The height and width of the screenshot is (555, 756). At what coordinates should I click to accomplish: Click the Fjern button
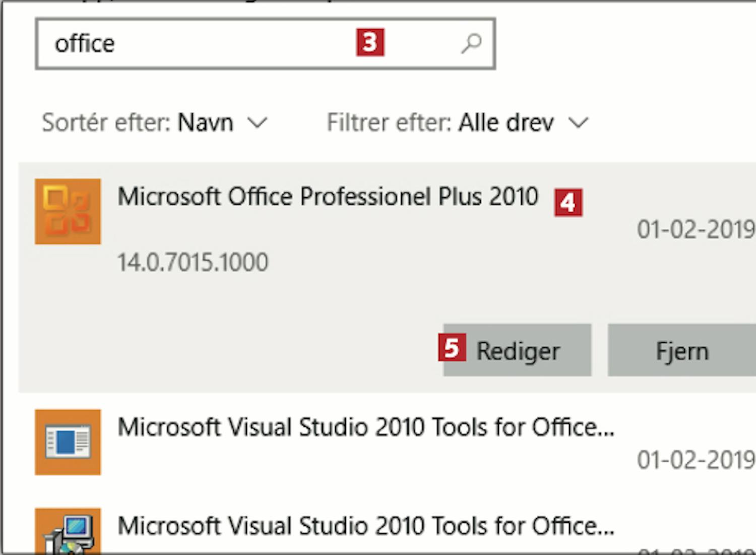click(682, 350)
